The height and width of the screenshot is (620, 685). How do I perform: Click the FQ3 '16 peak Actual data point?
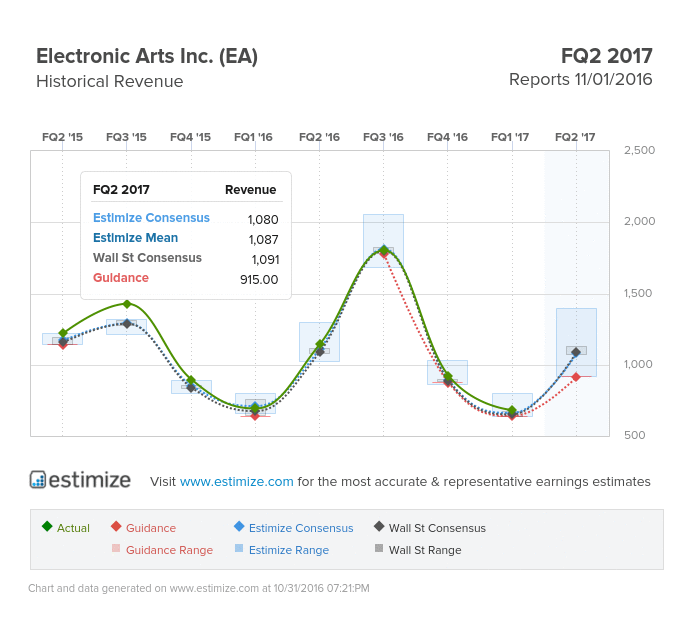click(384, 249)
